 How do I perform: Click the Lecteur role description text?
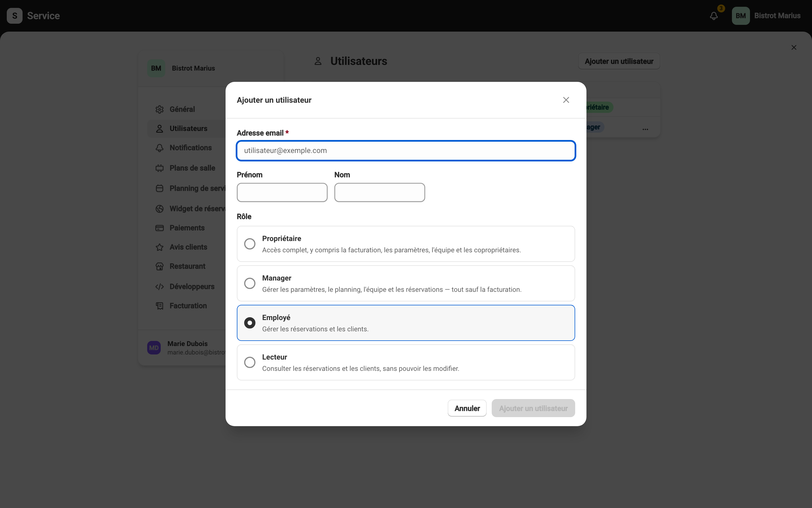point(361,369)
